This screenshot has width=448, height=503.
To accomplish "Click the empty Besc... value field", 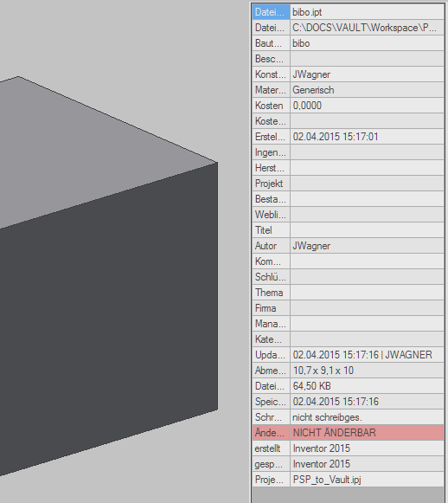I will (367, 59).
